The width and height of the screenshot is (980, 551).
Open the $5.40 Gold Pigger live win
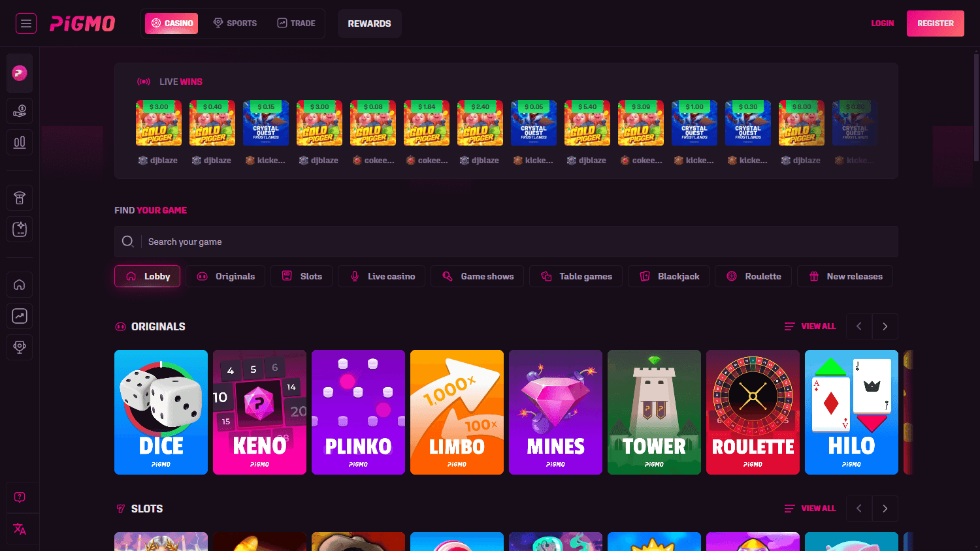coord(587,123)
